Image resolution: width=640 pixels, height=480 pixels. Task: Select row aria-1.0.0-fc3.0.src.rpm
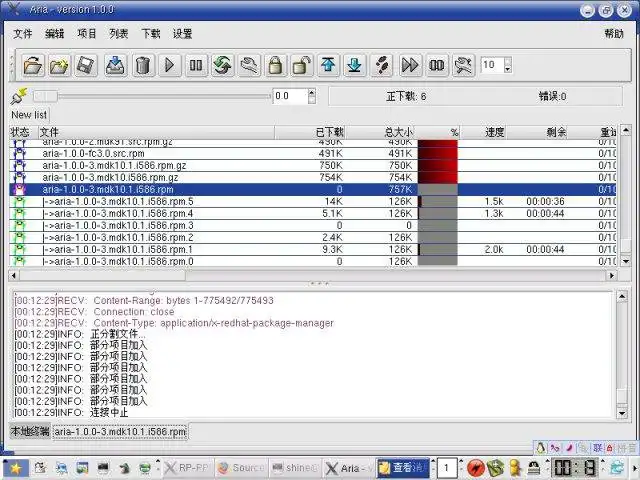coord(313,153)
